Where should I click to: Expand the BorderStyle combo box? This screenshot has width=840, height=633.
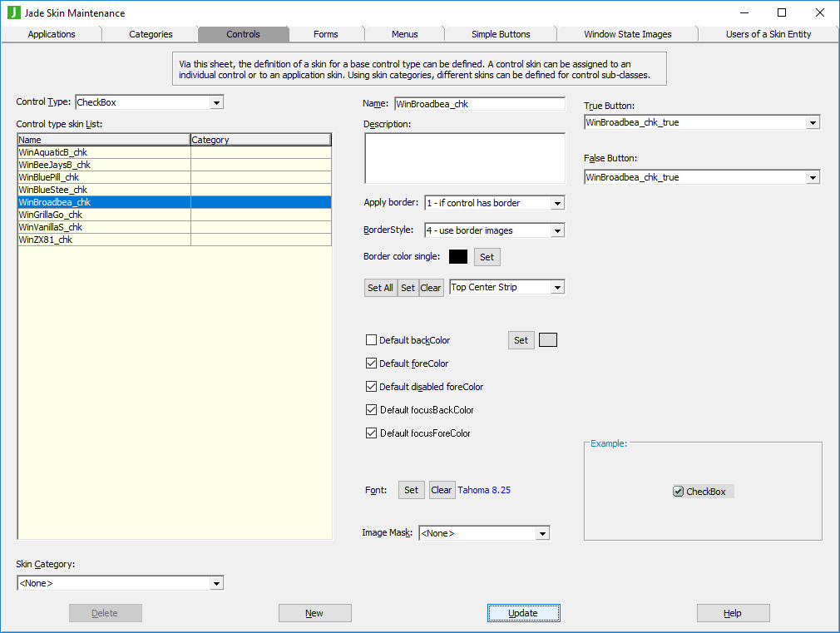[x=557, y=230]
